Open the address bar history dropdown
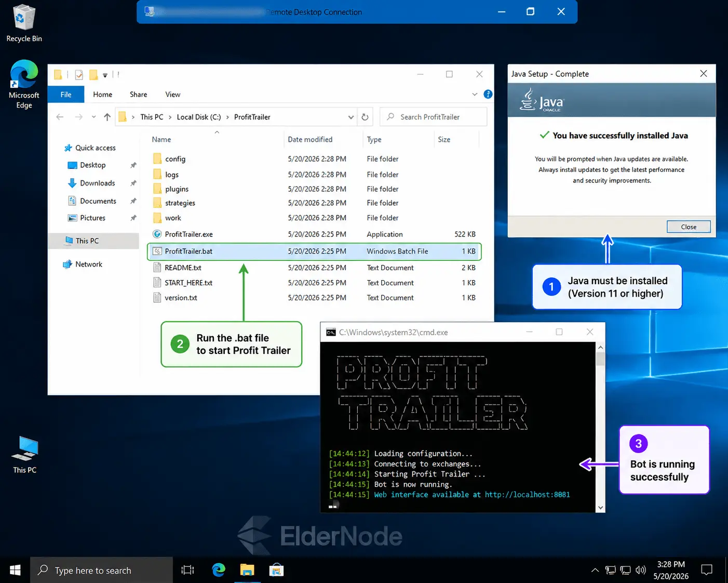Image resolution: width=728 pixels, height=583 pixels. [x=351, y=117]
